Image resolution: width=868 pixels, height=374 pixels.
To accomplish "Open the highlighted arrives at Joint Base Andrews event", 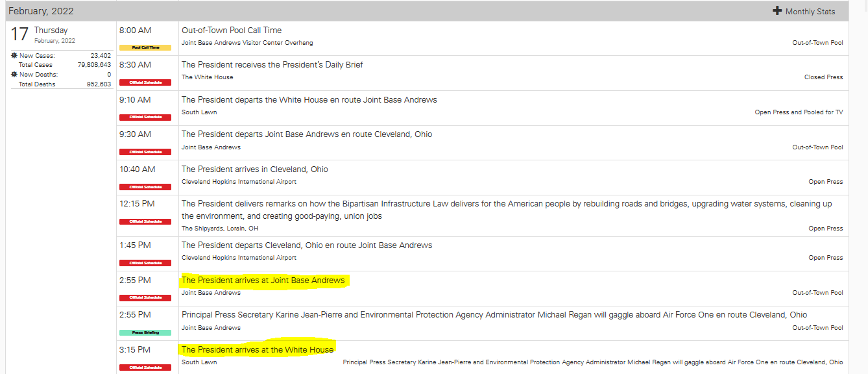I will coord(263,280).
